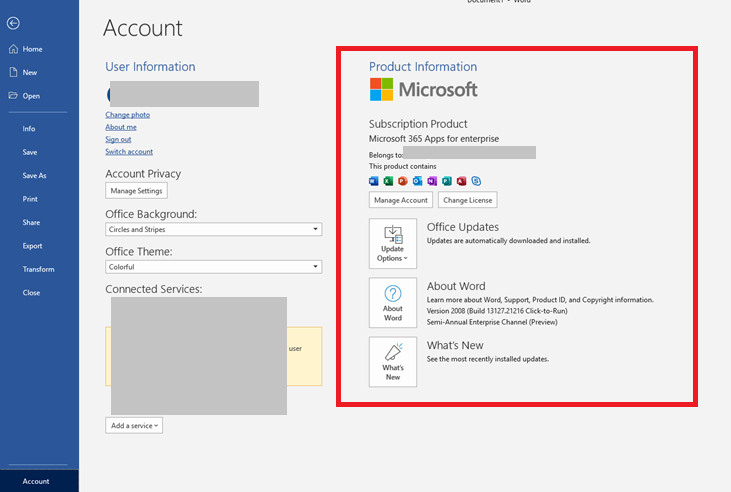Click the Manage Account button
This screenshot has height=492, width=731.
click(x=401, y=200)
